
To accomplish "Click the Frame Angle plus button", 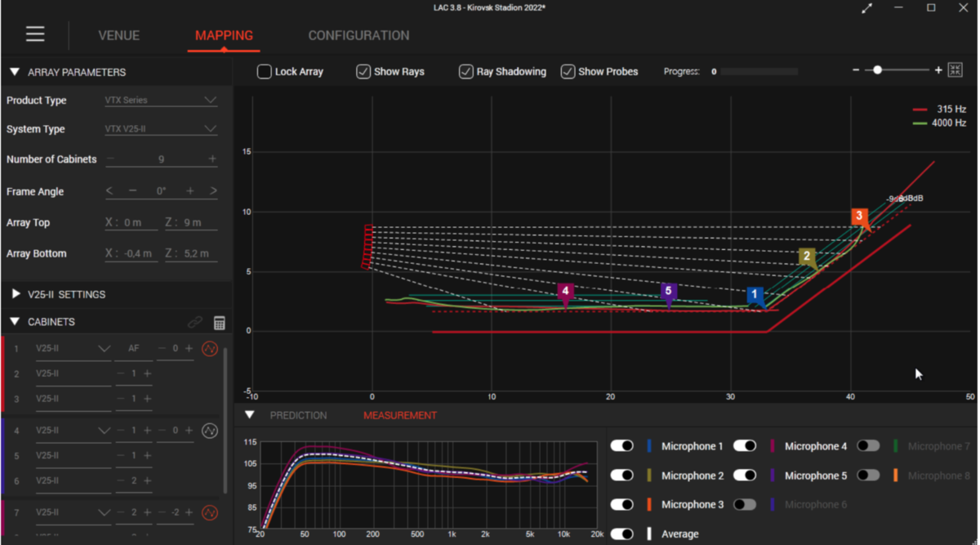I will 190,191.
